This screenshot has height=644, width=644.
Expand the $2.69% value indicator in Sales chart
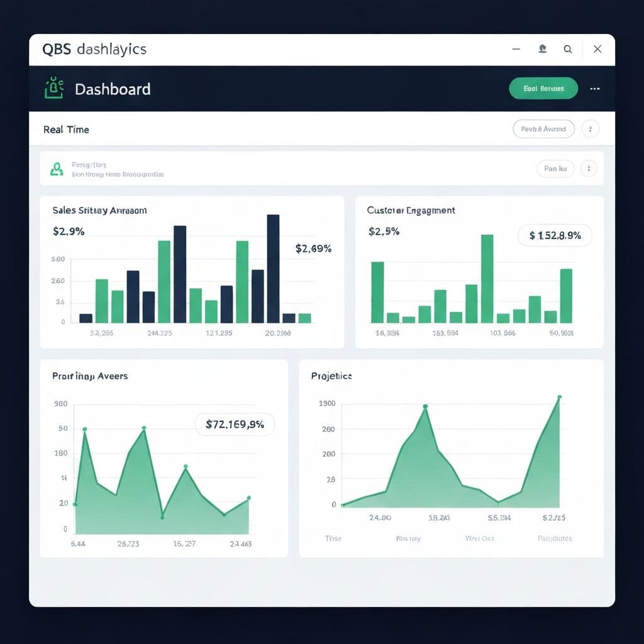(311, 248)
